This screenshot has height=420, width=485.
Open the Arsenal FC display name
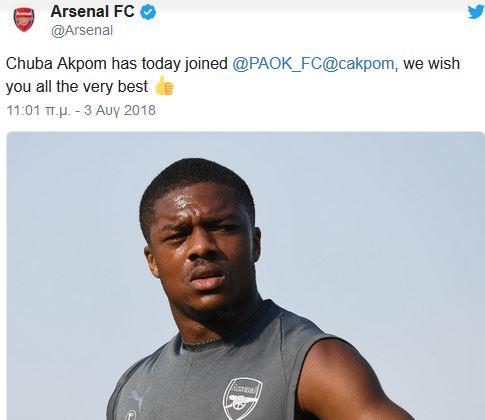(92, 12)
